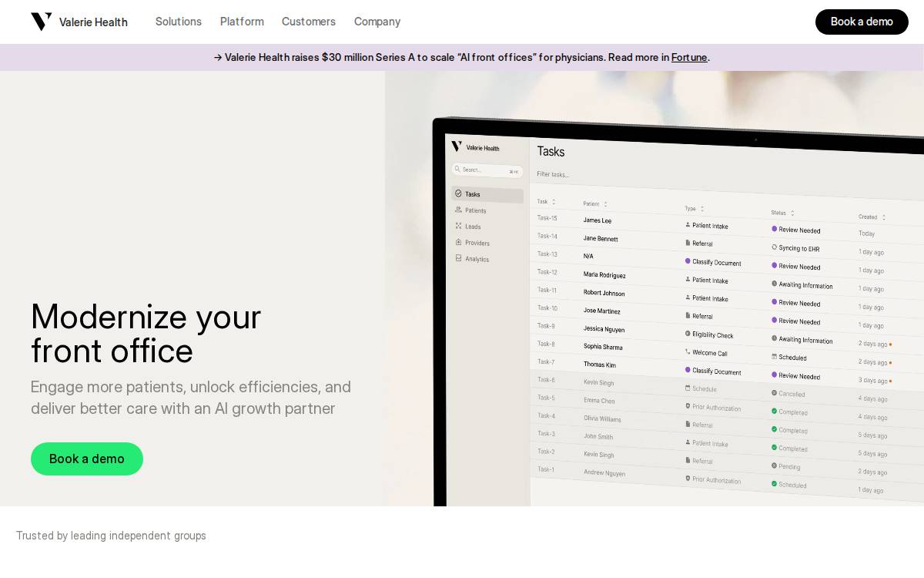This screenshot has height=578, width=924.
Task: Sort by the Status column arrows
Action: click(792, 213)
